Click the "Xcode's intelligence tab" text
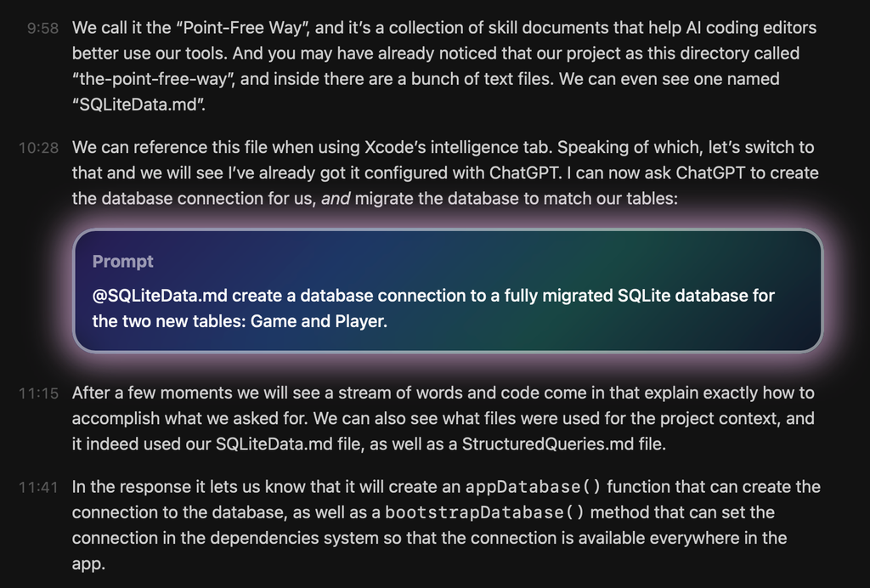The image size is (870, 588). pos(445,148)
